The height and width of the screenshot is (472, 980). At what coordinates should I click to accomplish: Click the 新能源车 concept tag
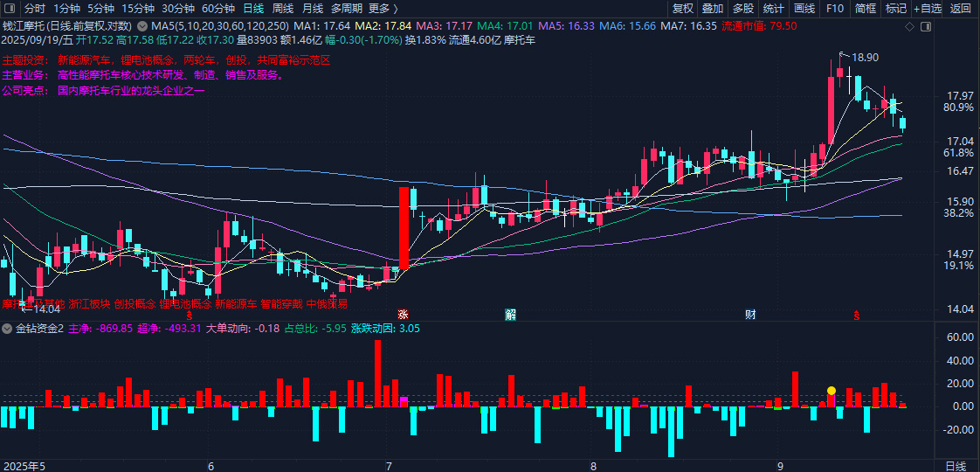(x=236, y=304)
